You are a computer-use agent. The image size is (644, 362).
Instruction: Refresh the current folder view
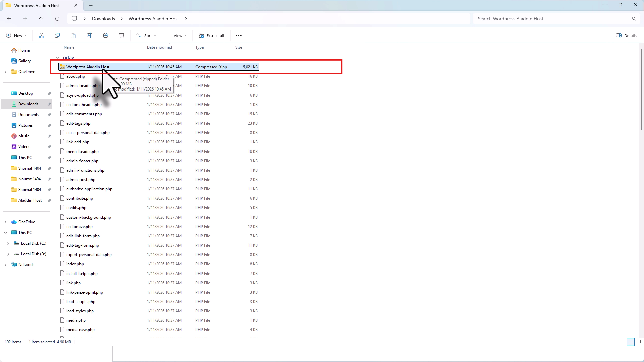tap(57, 19)
